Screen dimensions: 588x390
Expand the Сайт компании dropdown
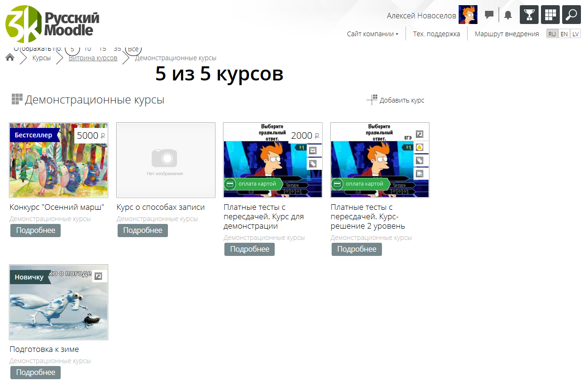[x=373, y=34]
